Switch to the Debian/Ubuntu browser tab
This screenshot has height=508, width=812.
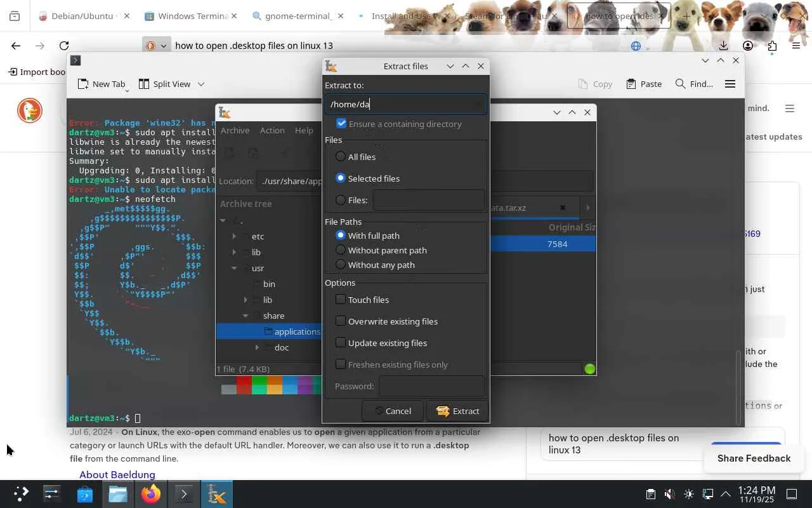pos(84,16)
